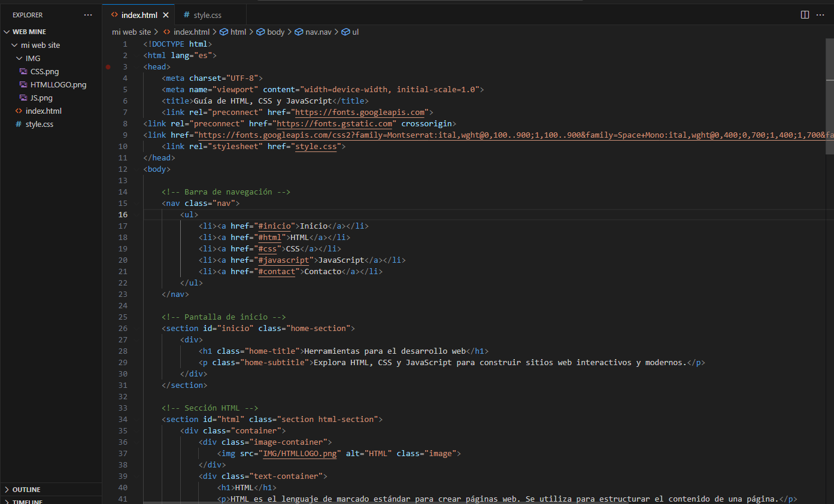
Task: Click the Contacto link text on line 21
Action: click(x=323, y=272)
